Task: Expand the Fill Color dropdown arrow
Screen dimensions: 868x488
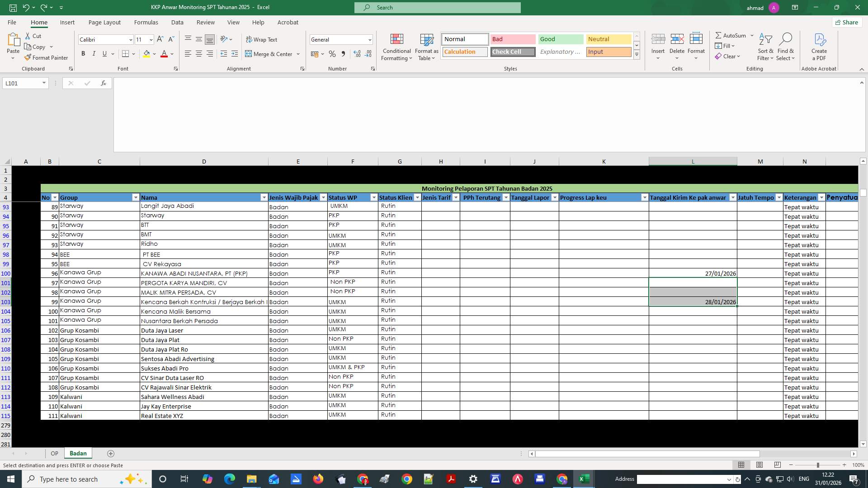Action: tap(155, 54)
